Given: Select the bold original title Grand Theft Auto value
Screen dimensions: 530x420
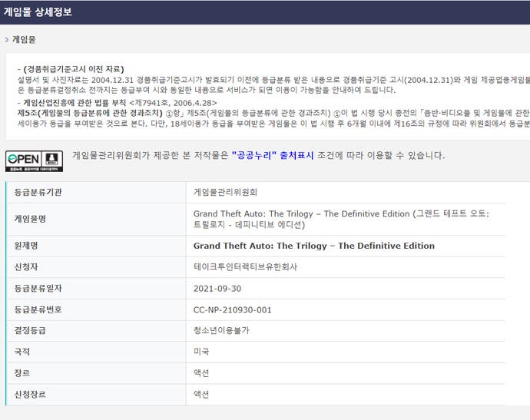Looking at the screenshot, I should [314, 246].
